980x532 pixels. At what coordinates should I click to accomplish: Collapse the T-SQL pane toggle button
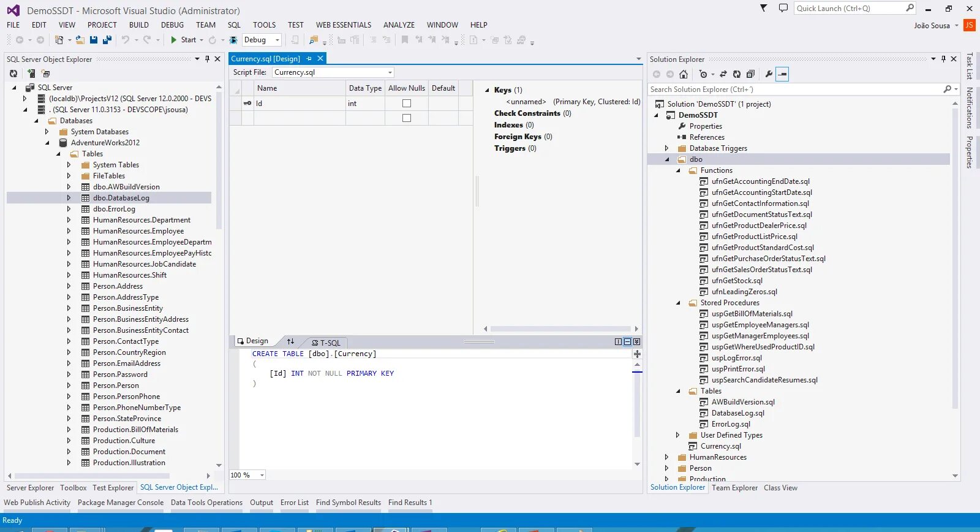tap(636, 342)
